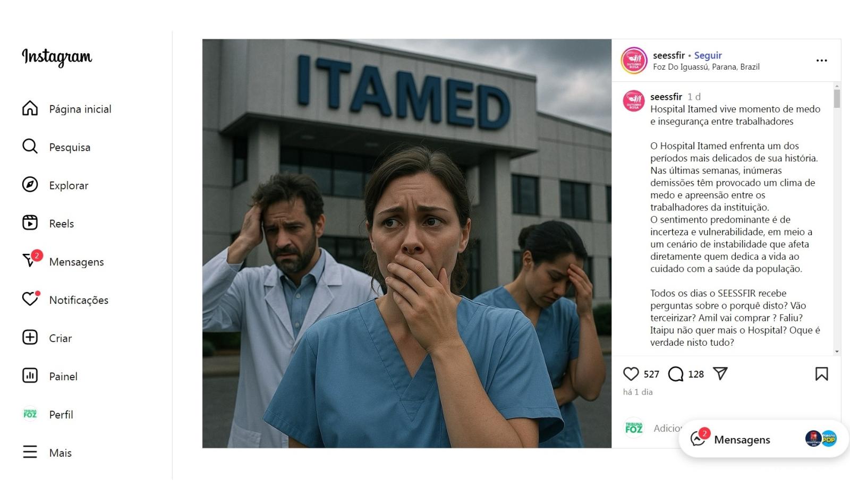The image size is (850, 504).
Task: Open Notificações heart in sidebar
Action: tap(65, 300)
